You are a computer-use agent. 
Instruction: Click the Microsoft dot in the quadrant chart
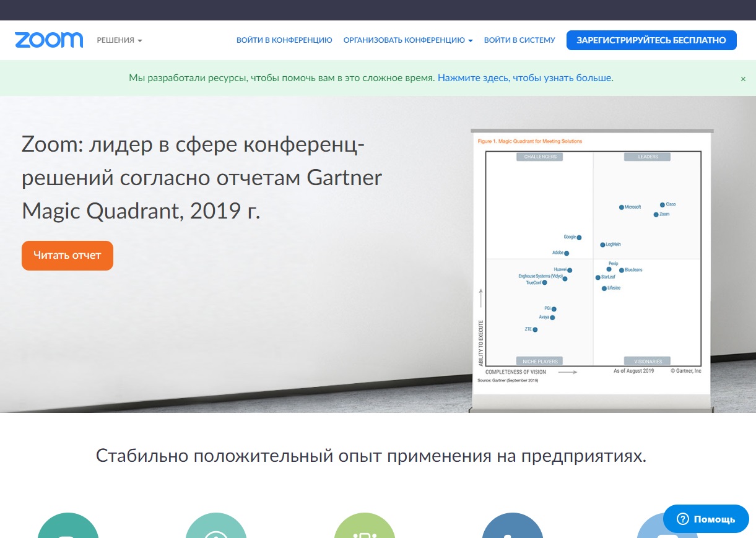coord(622,207)
